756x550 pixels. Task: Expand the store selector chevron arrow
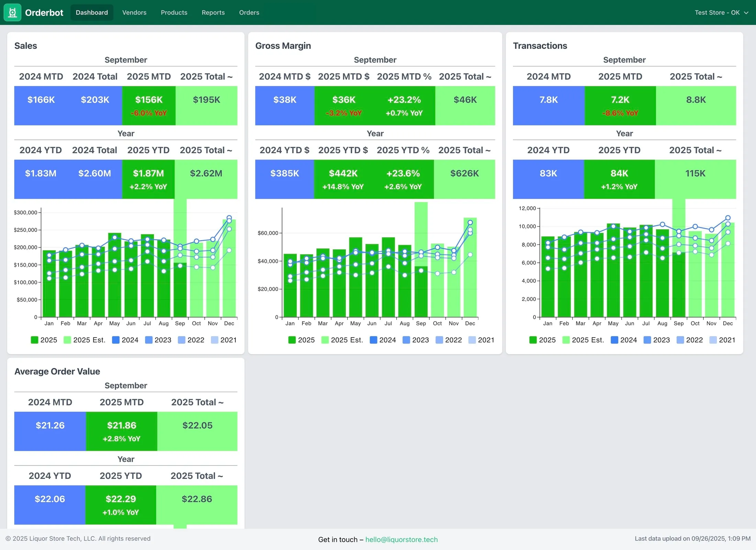click(746, 13)
